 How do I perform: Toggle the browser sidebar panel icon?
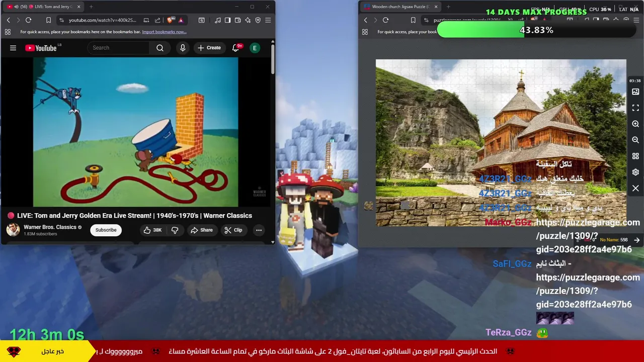(x=227, y=20)
